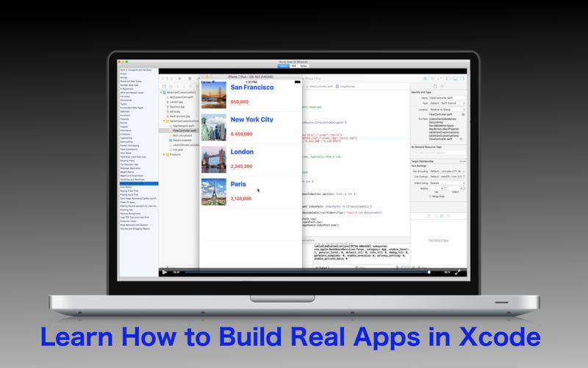
Task: Tap the London row title
Action: (242, 152)
